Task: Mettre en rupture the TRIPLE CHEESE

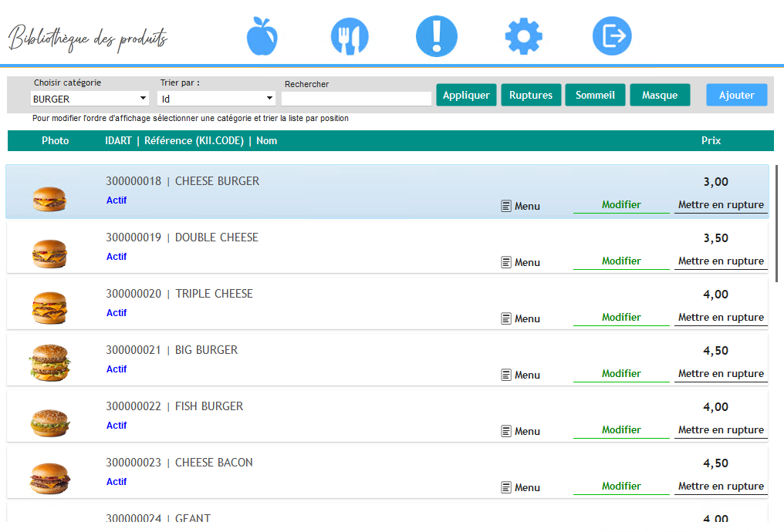Action: [721, 318]
